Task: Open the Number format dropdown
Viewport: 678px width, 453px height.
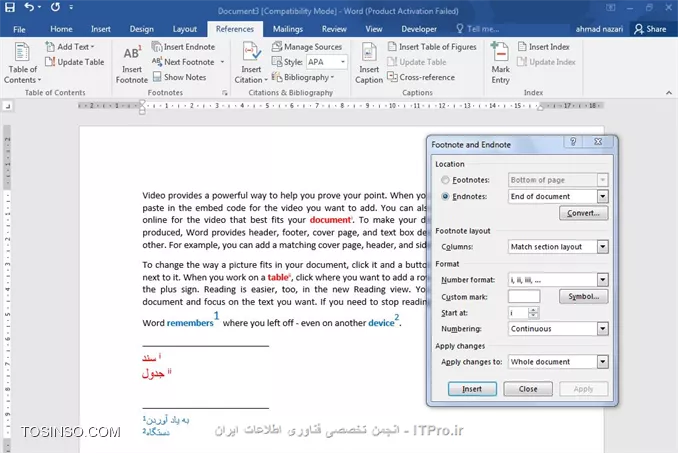Action: pos(603,280)
